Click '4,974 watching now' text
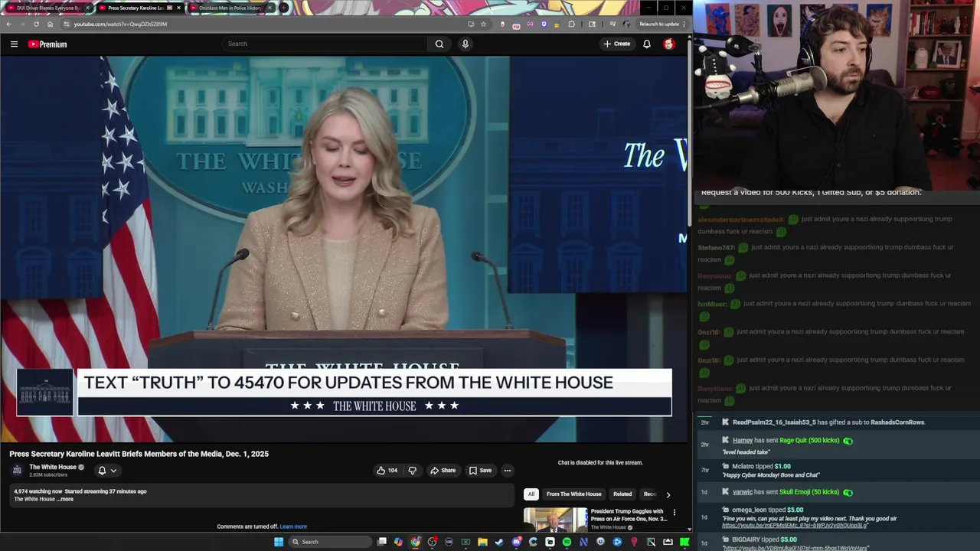This screenshot has height=551, width=980. [38, 491]
